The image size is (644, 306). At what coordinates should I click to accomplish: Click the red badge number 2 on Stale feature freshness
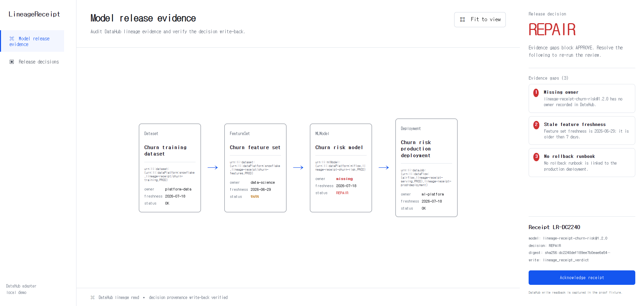[536, 125]
